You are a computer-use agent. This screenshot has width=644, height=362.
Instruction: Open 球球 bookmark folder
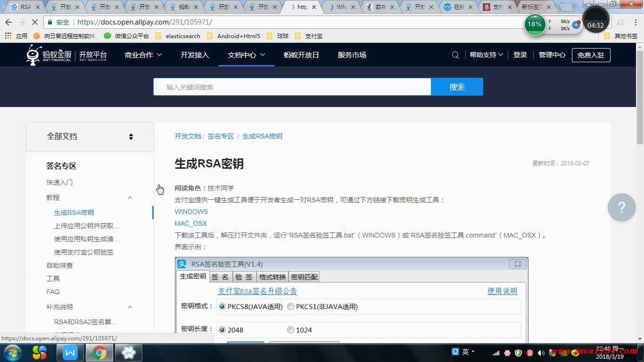click(278, 36)
